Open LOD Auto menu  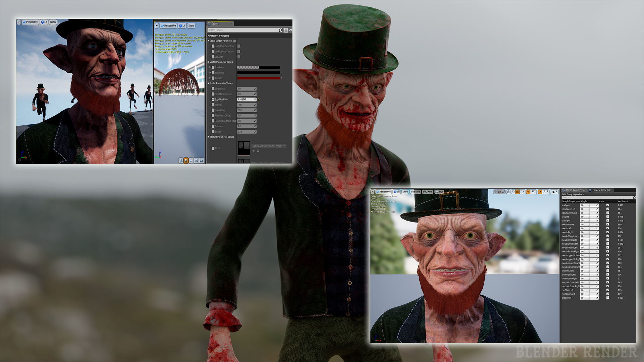[x=428, y=192]
